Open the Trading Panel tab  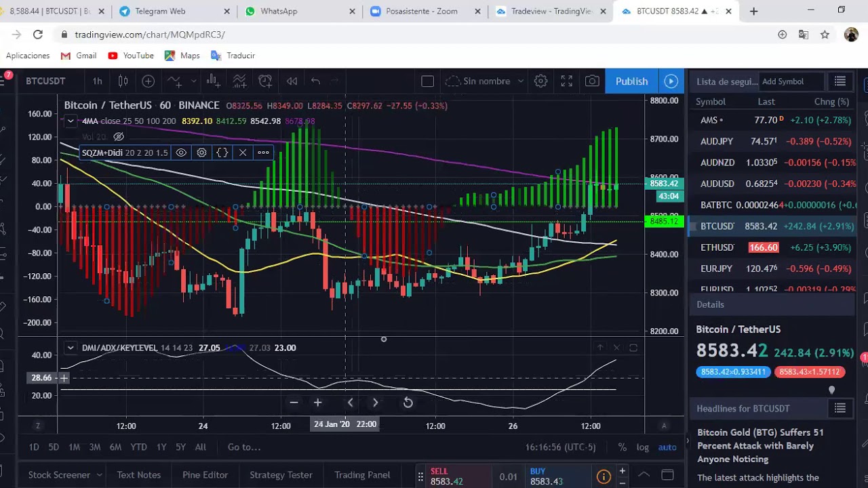[362, 475]
